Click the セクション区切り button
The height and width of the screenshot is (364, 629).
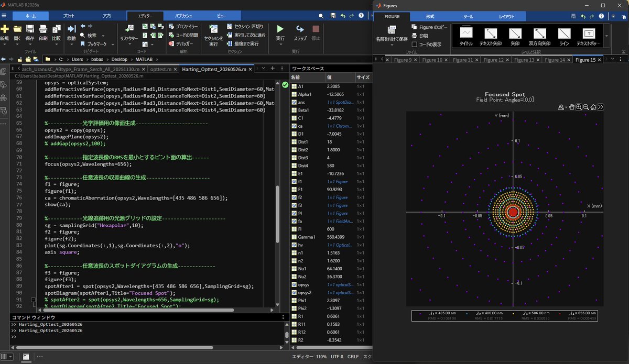coord(245,26)
